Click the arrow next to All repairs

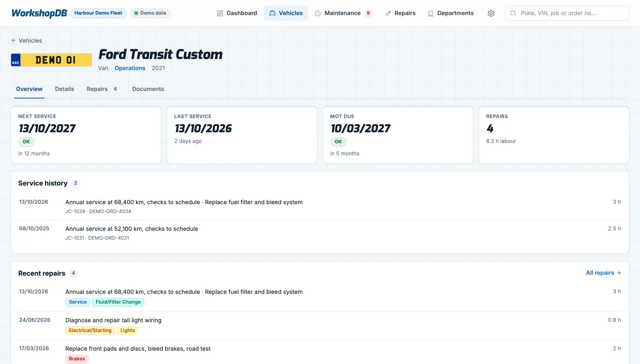619,273
